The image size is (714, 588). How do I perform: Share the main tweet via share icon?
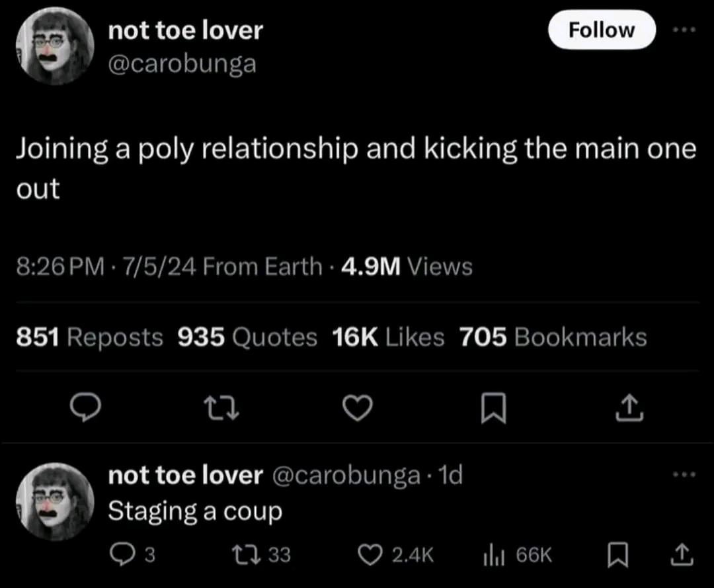pyautogui.click(x=629, y=407)
